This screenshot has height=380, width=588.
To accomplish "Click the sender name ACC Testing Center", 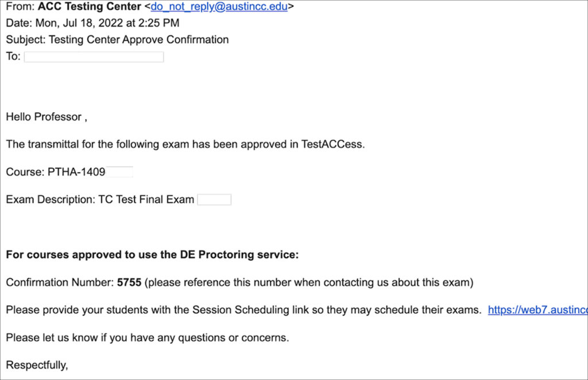I will 89,7.
